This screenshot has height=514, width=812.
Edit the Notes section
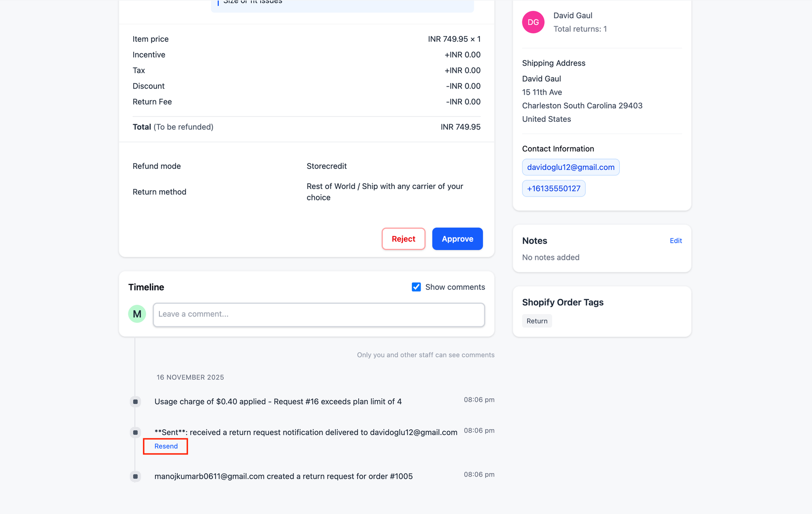tap(675, 241)
